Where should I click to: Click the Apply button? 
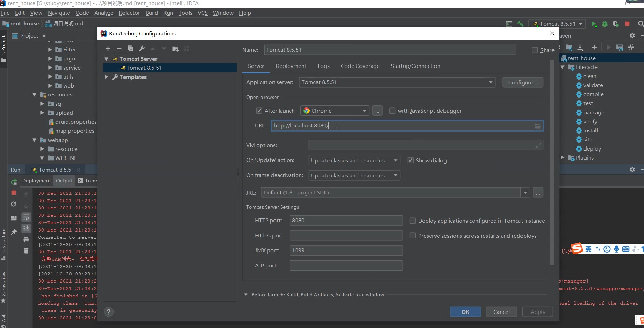537,312
